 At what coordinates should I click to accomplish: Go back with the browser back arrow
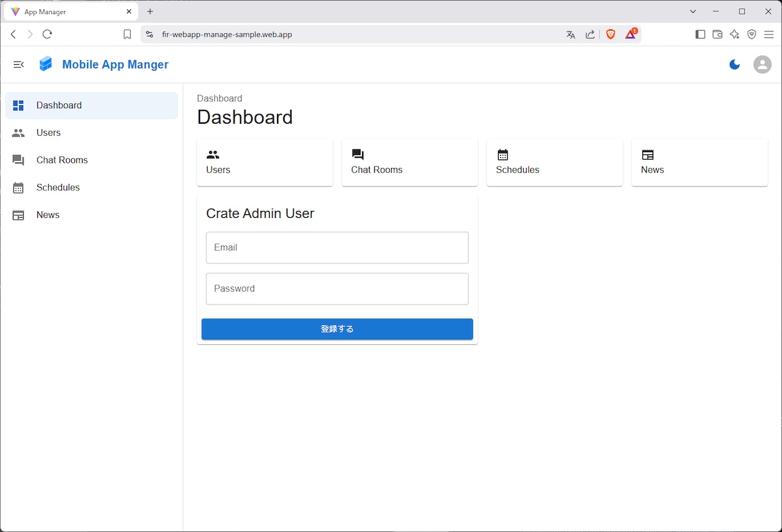click(13, 35)
